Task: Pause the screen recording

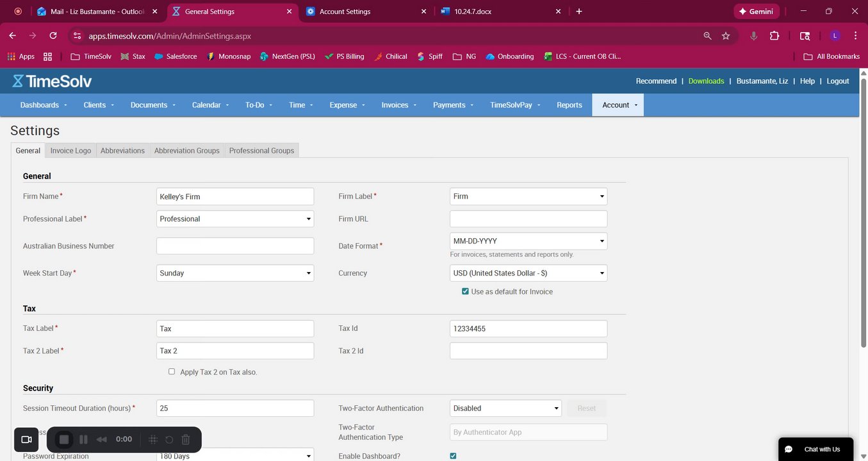Action: tap(83, 439)
